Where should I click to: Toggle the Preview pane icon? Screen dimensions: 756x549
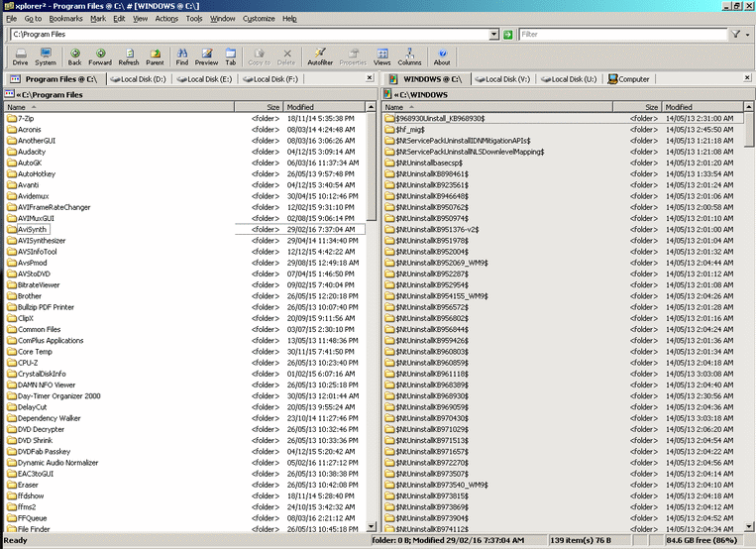pos(206,55)
